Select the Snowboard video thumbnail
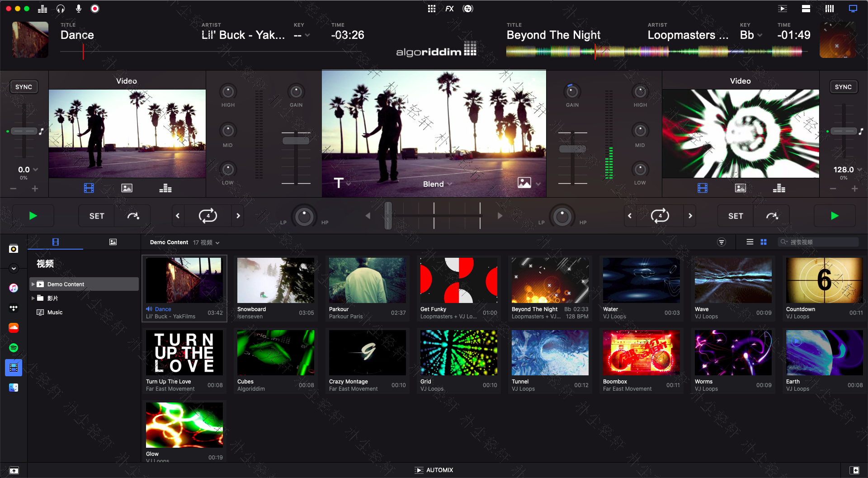The height and width of the screenshot is (478, 868). click(x=275, y=280)
